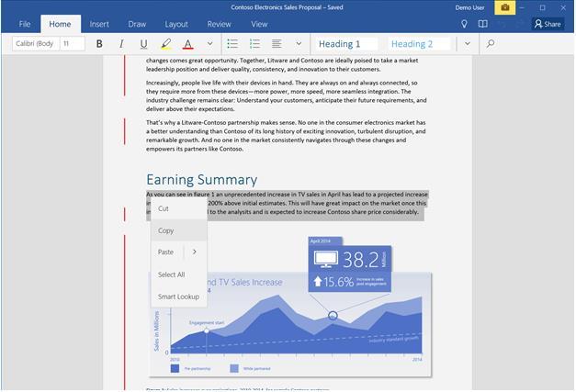Choose Smart Lookup from context menu

point(179,297)
